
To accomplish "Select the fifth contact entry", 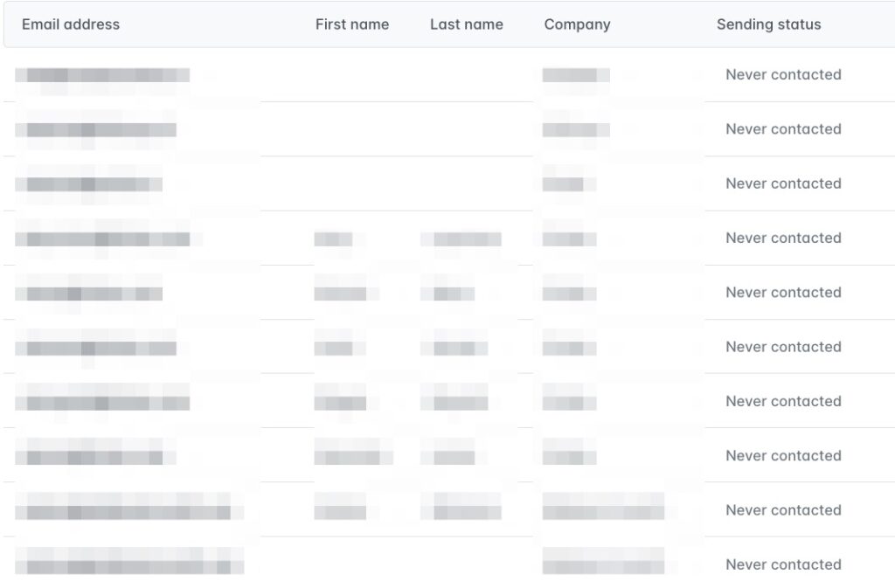I will point(350,293).
